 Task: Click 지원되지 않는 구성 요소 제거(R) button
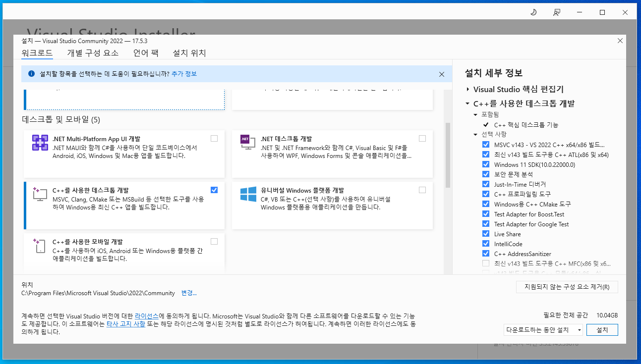pyautogui.click(x=567, y=287)
